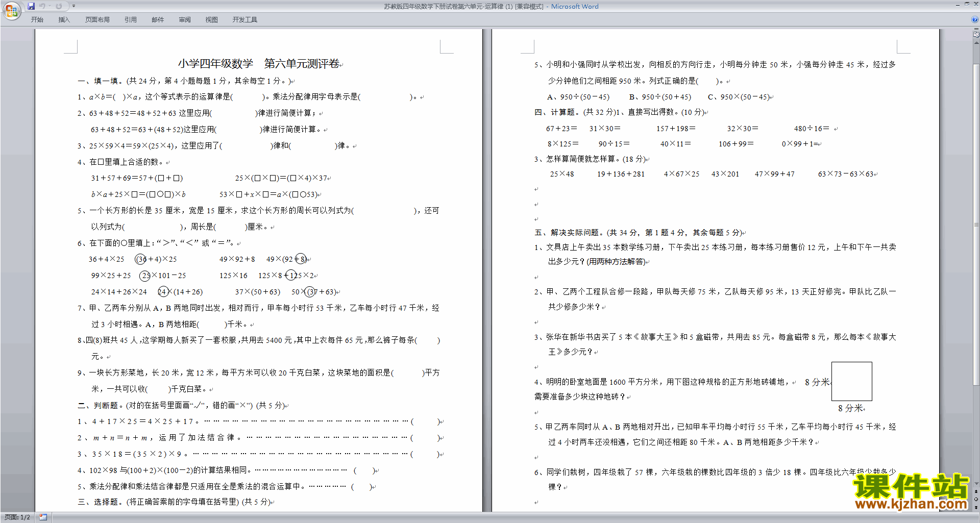Click the Save icon in quick access toolbar

pos(31,6)
